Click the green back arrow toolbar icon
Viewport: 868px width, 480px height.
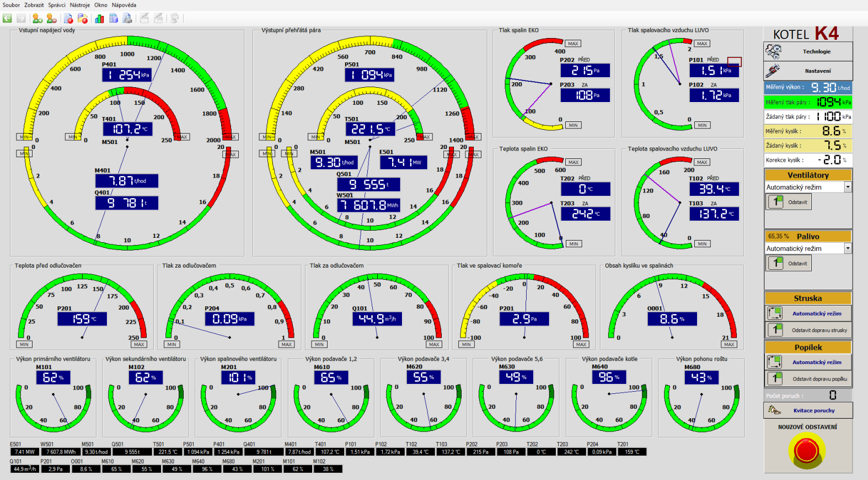(7, 18)
